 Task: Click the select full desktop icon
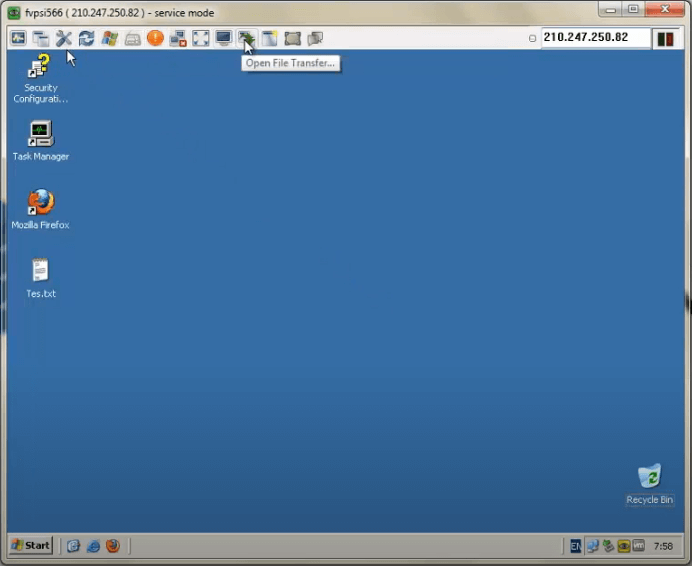coord(292,38)
